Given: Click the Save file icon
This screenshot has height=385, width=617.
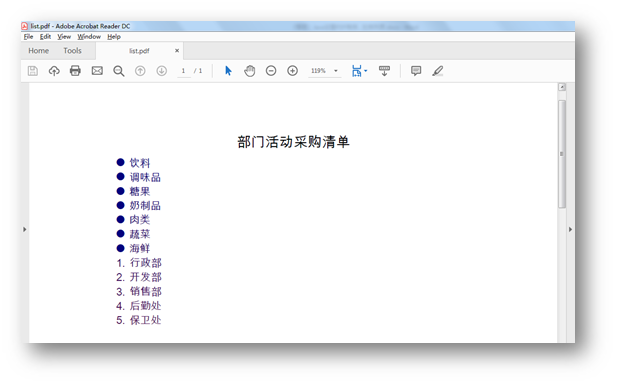Looking at the screenshot, I should (33, 71).
